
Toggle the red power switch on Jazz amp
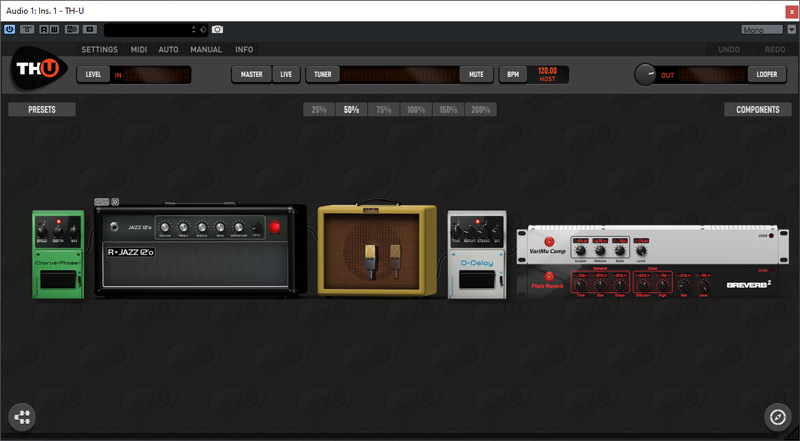[276, 228]
